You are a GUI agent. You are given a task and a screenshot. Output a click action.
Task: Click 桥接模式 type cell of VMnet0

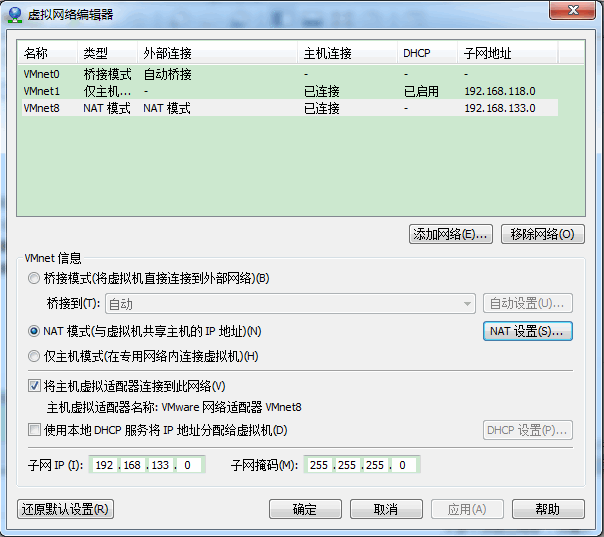click(x=107, y=74)
